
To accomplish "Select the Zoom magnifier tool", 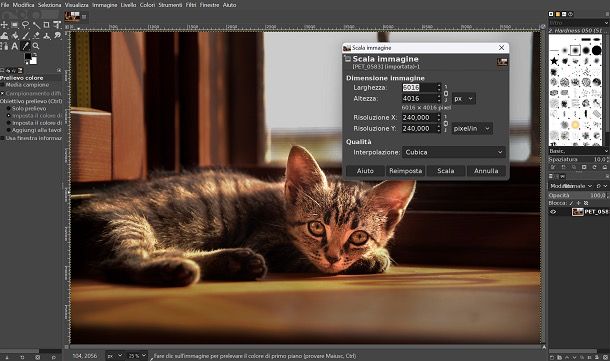I will 36,46.
